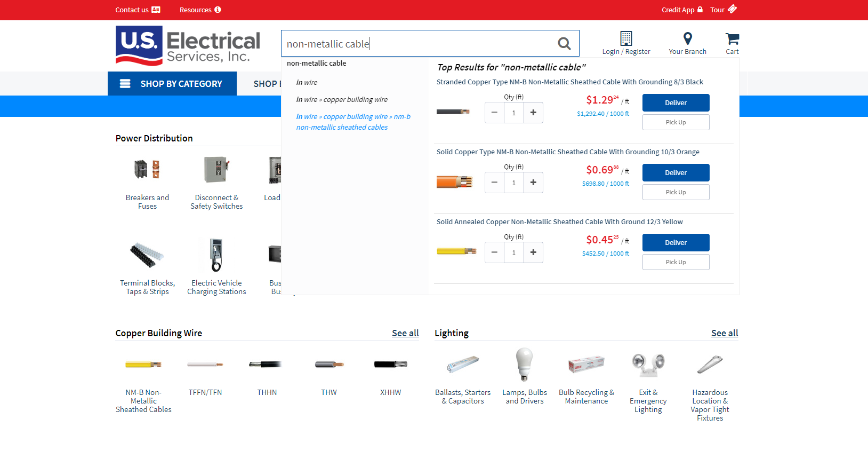Open Bulb Recycling & Maintenance image

click(x=586, y=365)
